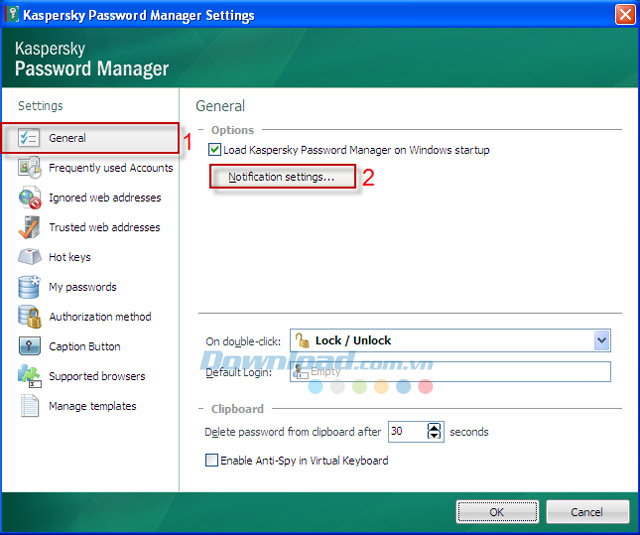Open the General settings section

click(90, 138)
